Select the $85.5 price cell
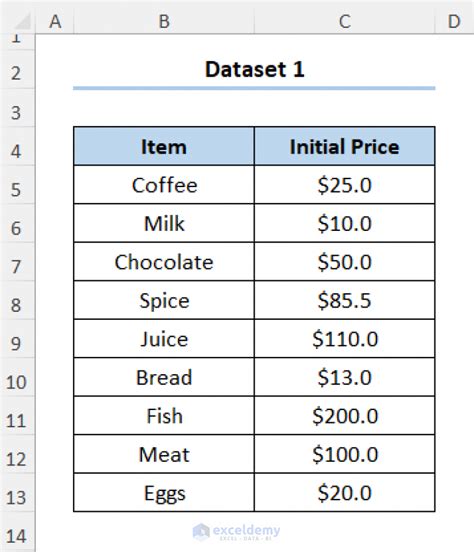 pyautogui.click(x=344, y=300)
